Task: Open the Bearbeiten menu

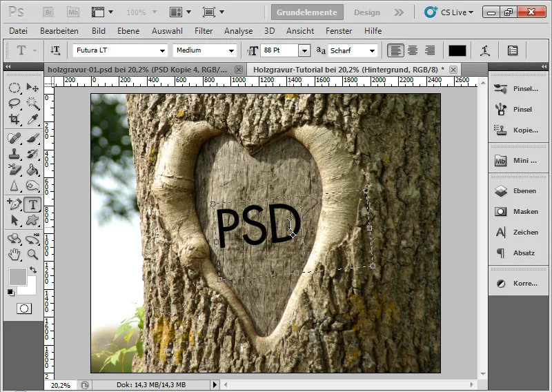Action: (x=59, y=31)
